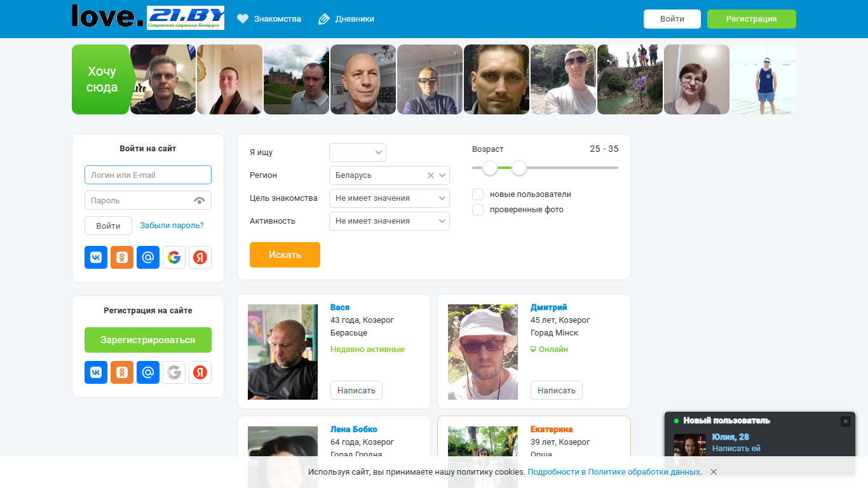Open Дмитрий's profile photo with white hat

pyautogui.click(x=483, y=352)
